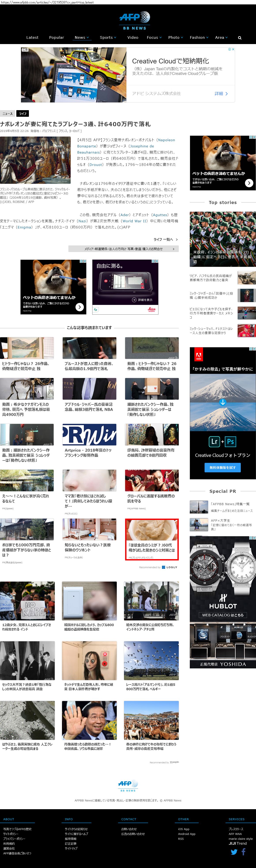The width and height of the screenshot is (256, 868).
Task: Open the Drouot keyword link
Action: coord(96,165)
